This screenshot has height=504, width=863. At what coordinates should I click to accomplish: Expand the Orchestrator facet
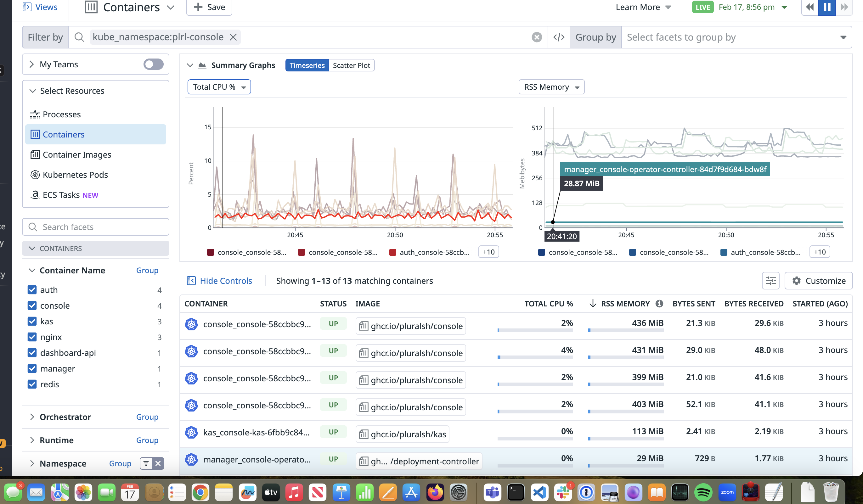point(32,417)
